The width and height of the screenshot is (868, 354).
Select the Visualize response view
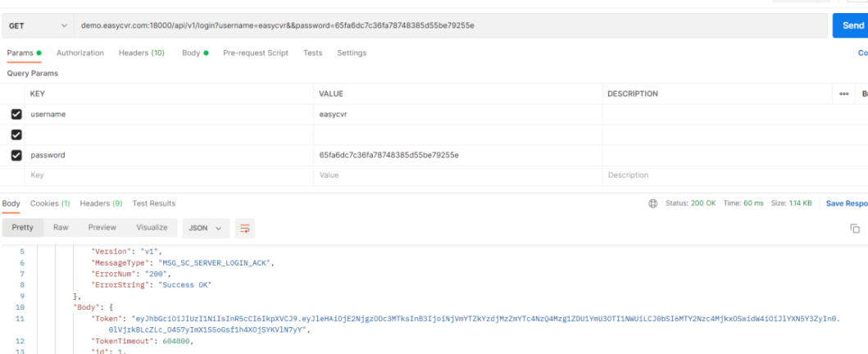coord(152,228)
